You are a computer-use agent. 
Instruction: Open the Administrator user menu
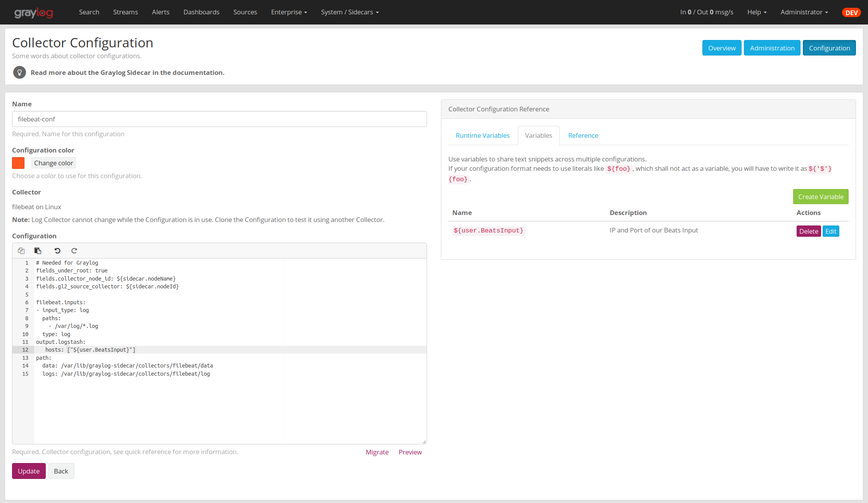(804, 12)
